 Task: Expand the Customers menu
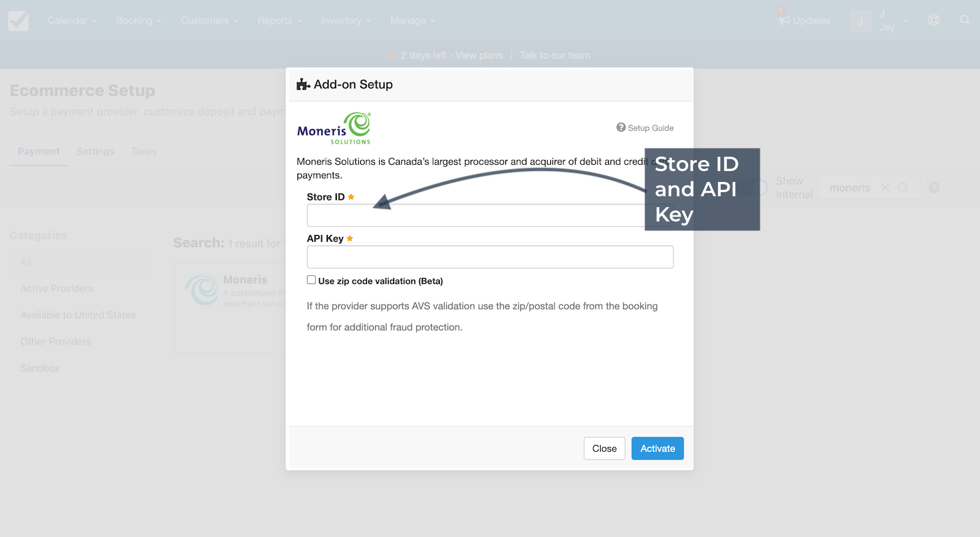click(x=209, y=20)
